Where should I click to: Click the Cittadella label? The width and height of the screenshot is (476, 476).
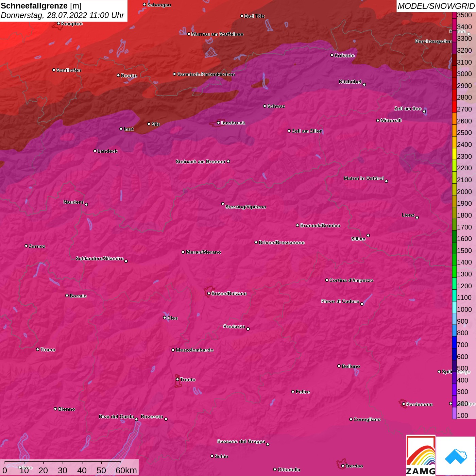click(289, 470)
